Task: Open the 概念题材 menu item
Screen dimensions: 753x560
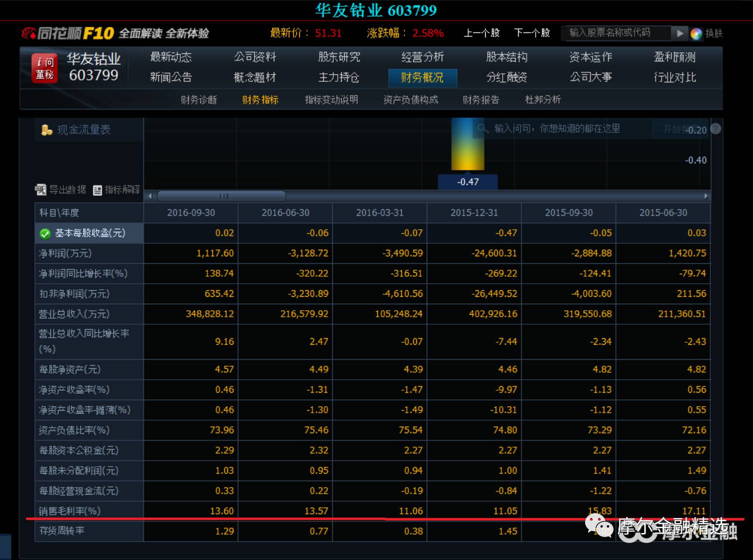Action: pos(255,77)
